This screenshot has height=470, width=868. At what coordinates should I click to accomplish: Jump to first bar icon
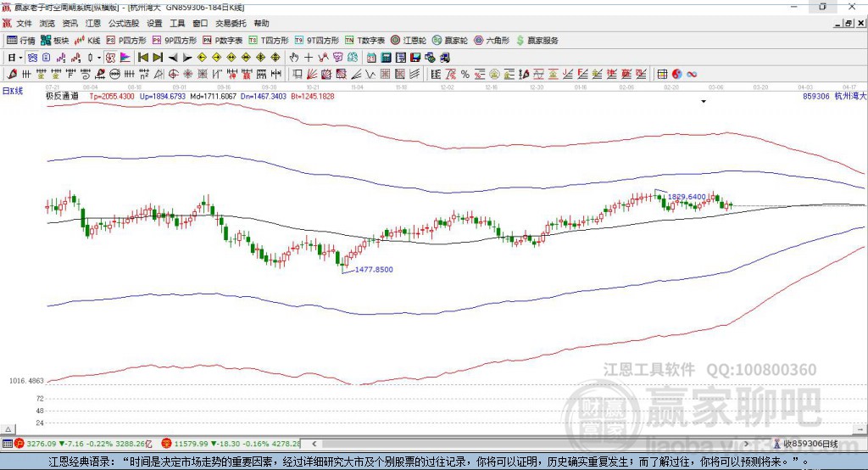pyautogui.click(x=142, y=58)
